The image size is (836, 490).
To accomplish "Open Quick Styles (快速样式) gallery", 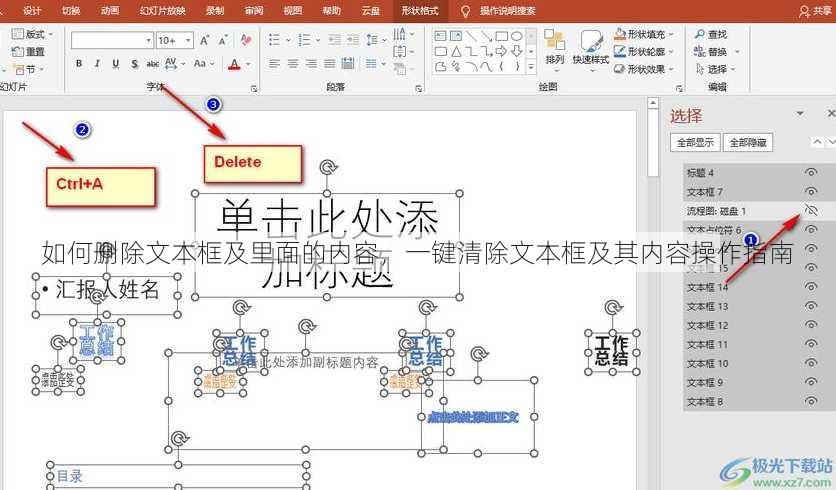I will tap(591, 50).
